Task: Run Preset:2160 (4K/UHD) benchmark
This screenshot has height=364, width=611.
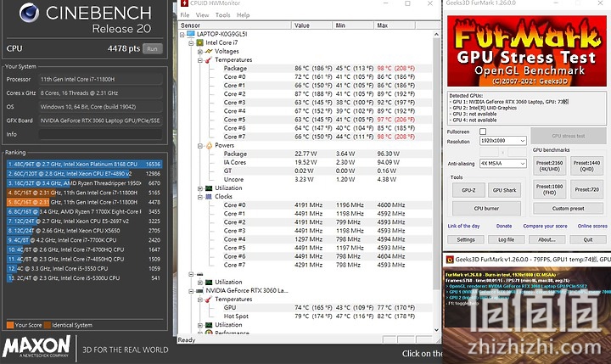Action: pyautogui.click(x=549, y=165)
